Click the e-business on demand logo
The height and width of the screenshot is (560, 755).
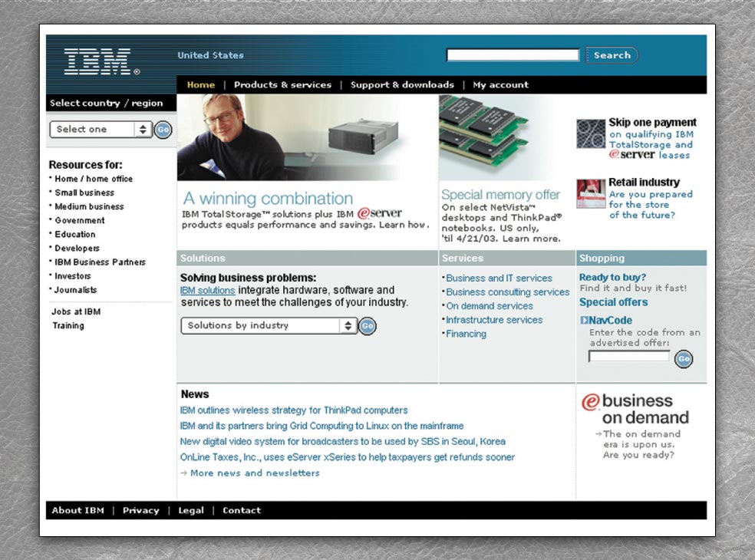[635, 409]
